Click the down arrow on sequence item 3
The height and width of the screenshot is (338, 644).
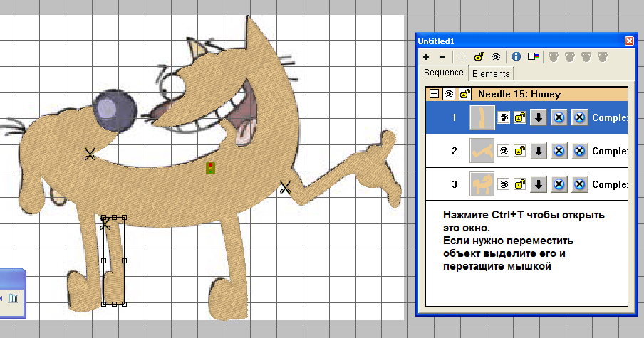pos(539,184)
